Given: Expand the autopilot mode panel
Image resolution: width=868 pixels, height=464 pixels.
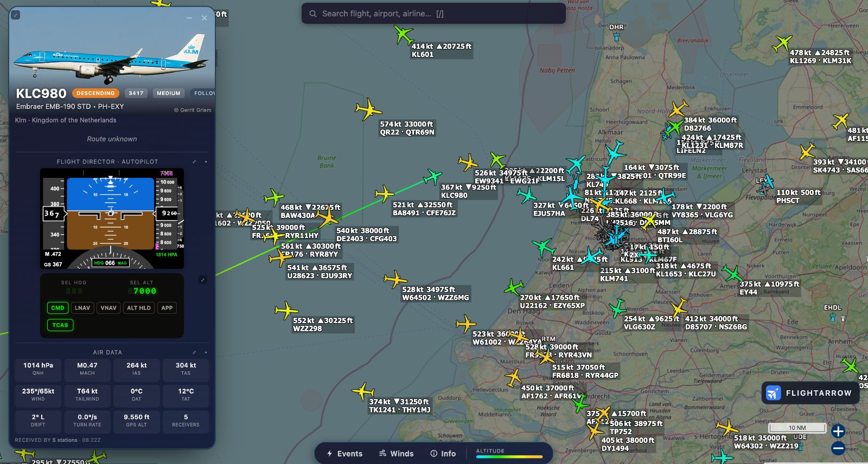Looking at the screenshot, I should (x=203, y=280).
